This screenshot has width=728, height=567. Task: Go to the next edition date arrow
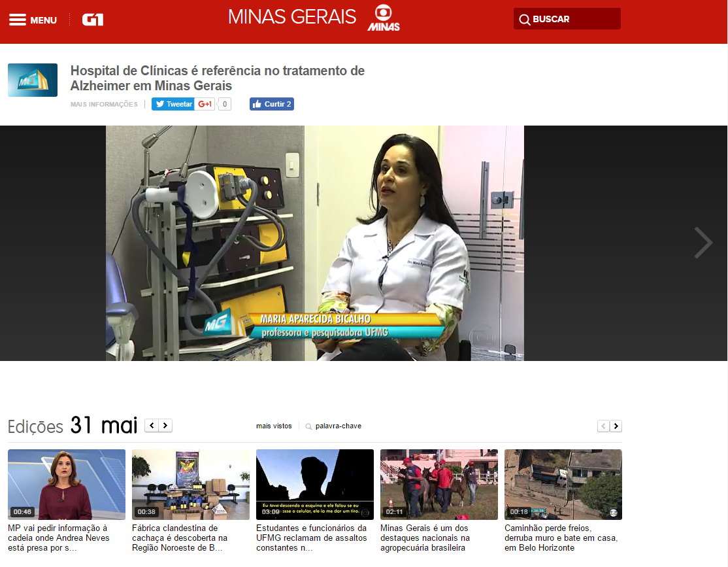click(x=165, y=425)
